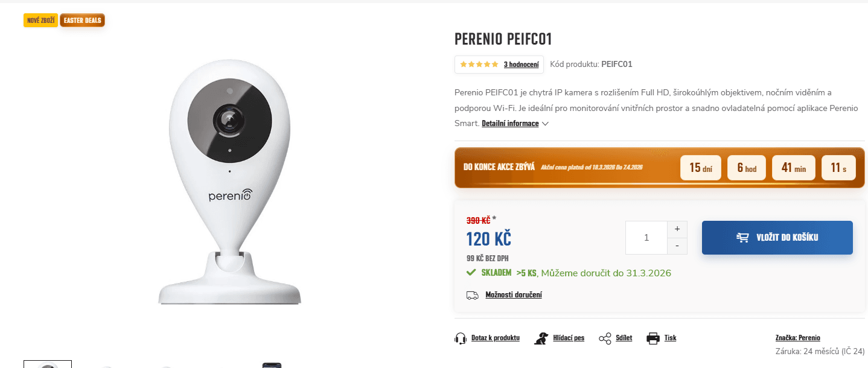Image resolution: width=868 pixels, height=368 pixels.
Task: Increase quantity using the plus stepper
Action: (677, 229)
